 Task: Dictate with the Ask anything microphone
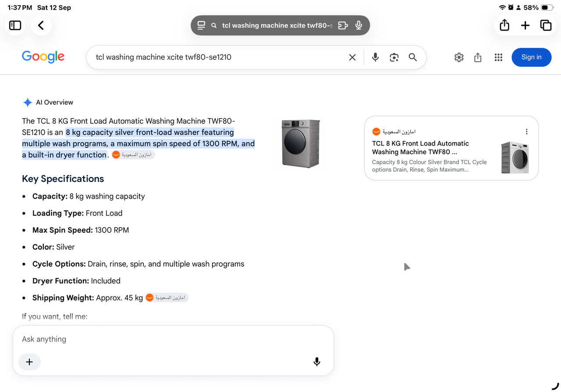pos(317,362)
